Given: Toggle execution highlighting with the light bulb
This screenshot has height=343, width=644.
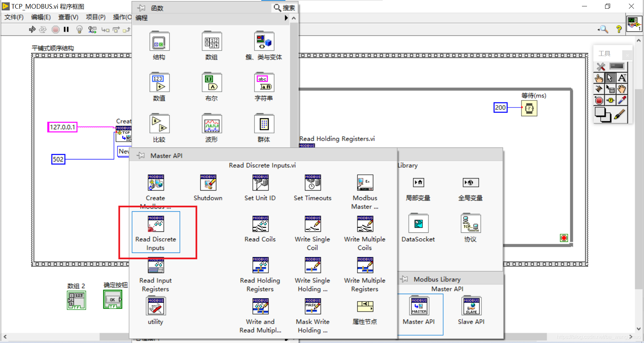Looking at the screenshot, I should tap(79, 29).
